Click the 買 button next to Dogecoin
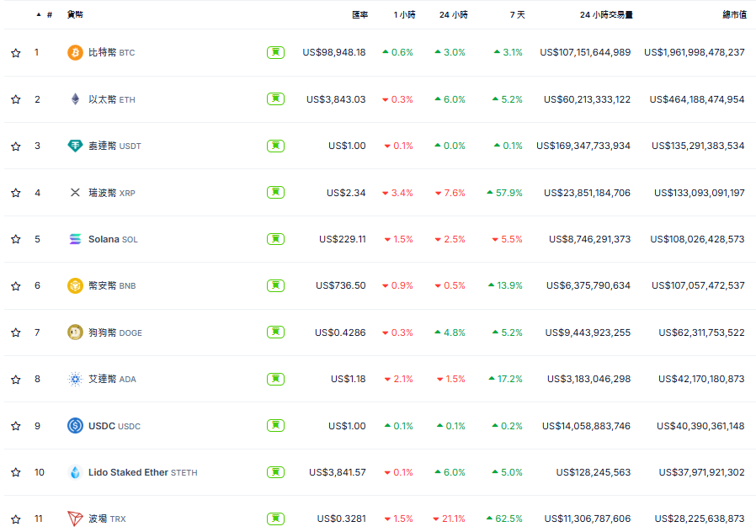The image size is (756, 532). click(275, 332)
